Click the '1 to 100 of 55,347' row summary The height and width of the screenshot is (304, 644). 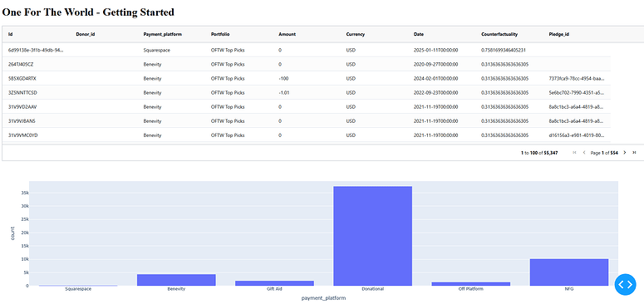coord(539,153)
